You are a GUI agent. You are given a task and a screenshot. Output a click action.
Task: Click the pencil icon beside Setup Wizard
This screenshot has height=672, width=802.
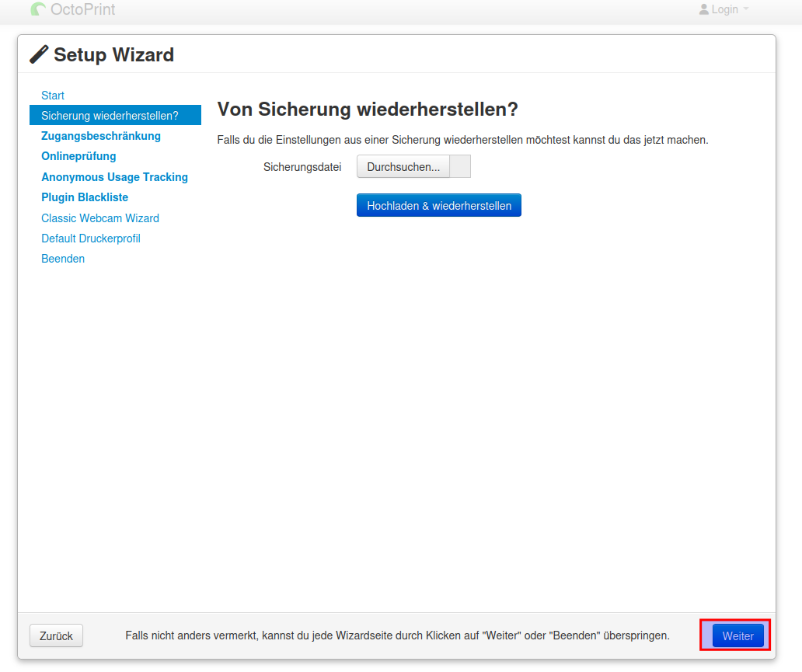tap(39, 54)
